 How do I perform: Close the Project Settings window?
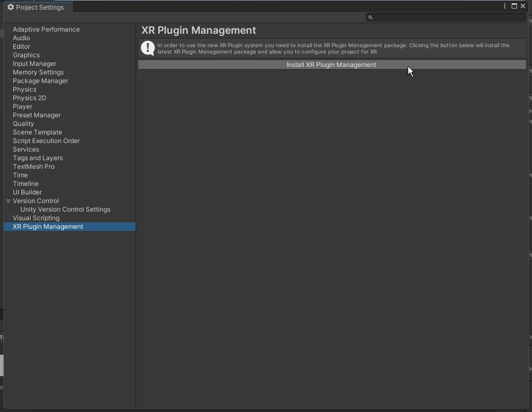point(523,6)
